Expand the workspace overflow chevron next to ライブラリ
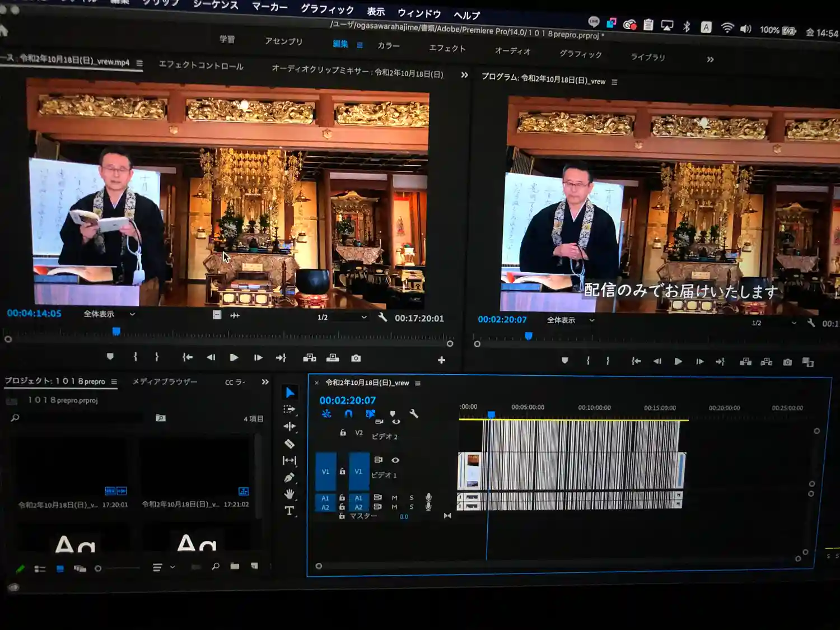Viewport: 840px width, 630px height. coord(710,59)
